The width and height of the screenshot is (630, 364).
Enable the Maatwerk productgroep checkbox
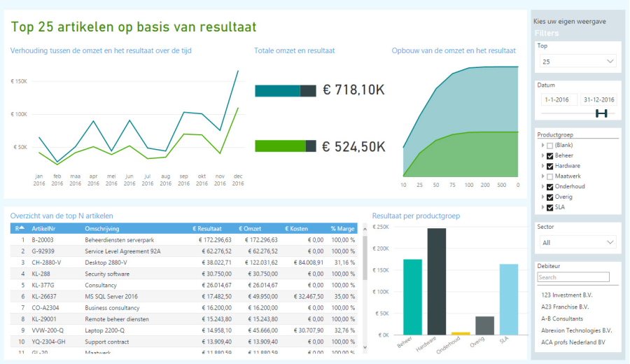(549, 176)
